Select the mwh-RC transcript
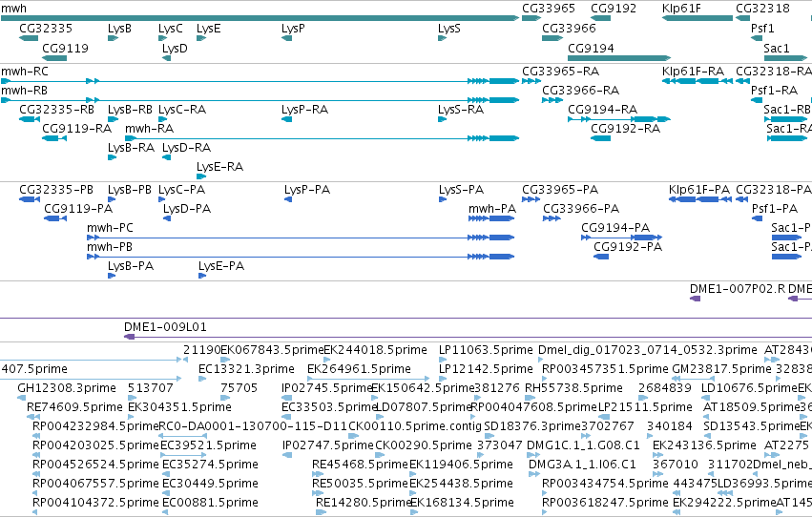The width and height of the screenshot is (812, 517). (260, 81)
